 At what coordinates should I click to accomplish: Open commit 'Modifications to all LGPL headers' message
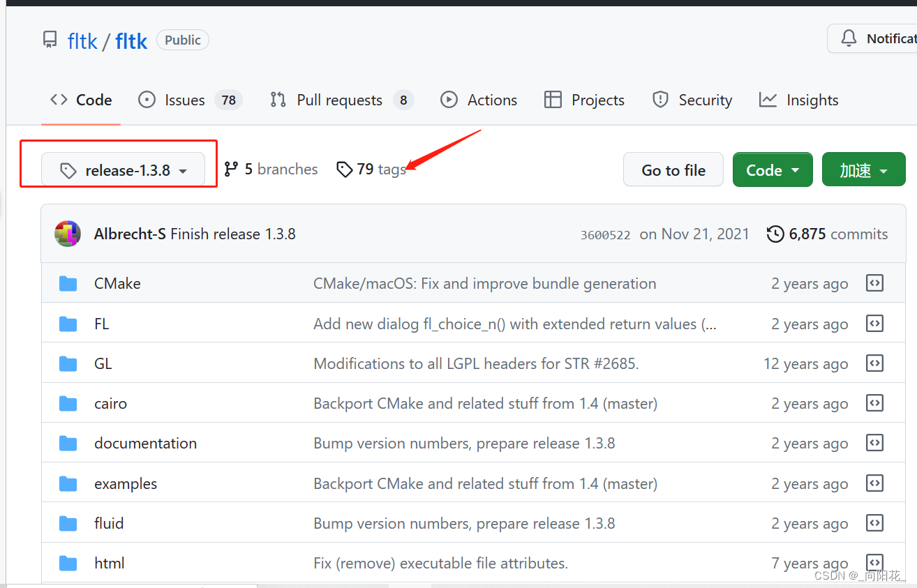[476, 364]
